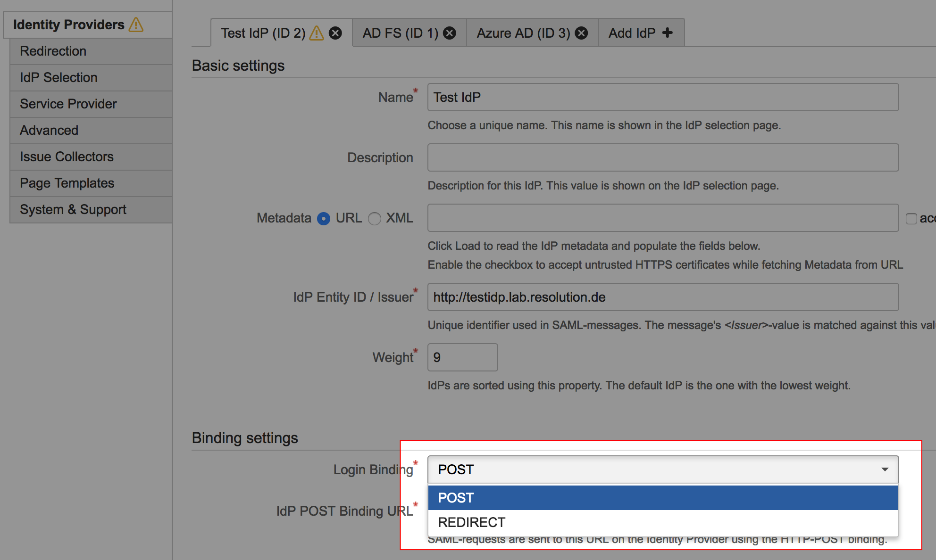The width and height of the screenshot is (936, 560).
Task: Enable accept untrusted certificates checkbox
Action: pyautogui.click(x=911, y=219)
